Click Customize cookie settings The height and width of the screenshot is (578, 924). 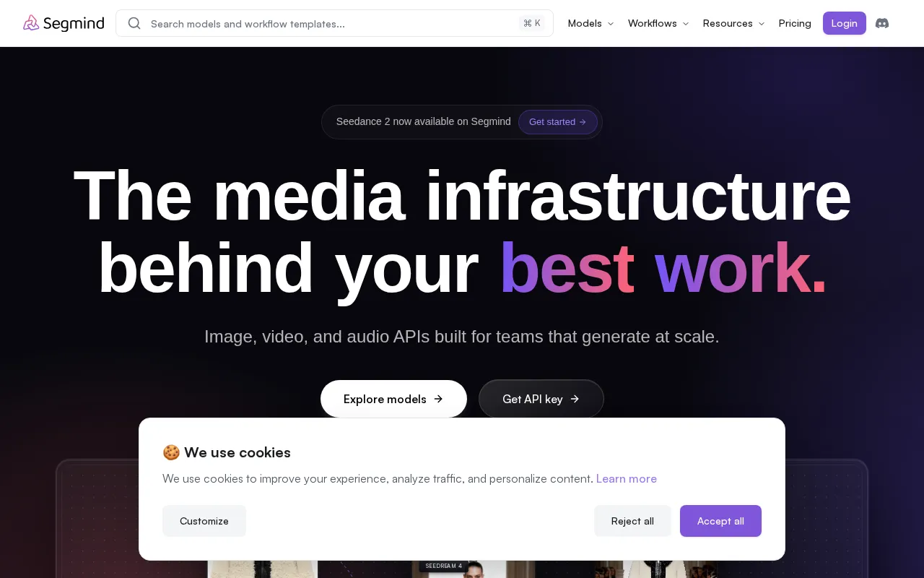[x=204, y=521]
